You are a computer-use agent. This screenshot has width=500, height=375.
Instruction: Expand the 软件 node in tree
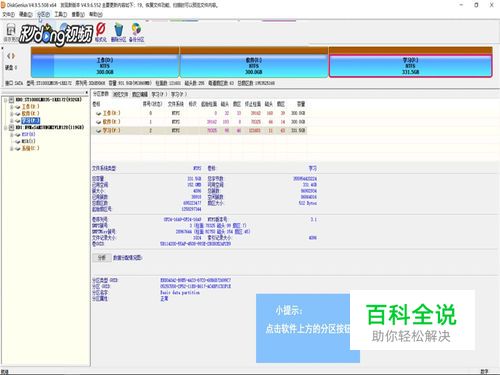tap(11, 114)
